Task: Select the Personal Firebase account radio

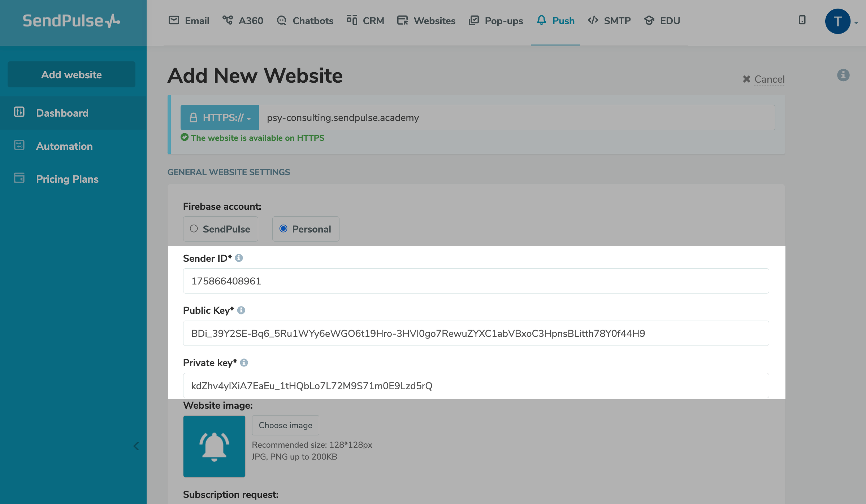Action: [x=283, y=229]
